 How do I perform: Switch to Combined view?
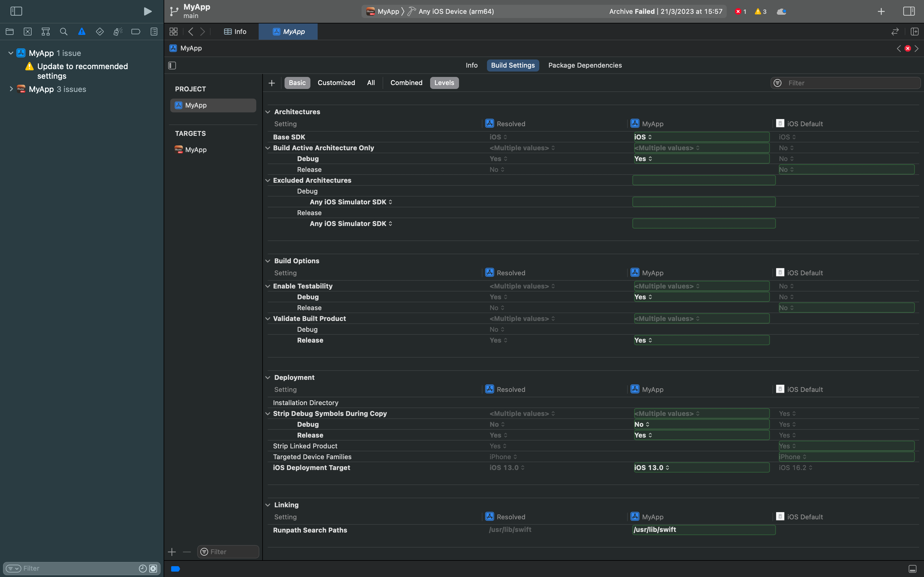pyautogui.click(x=406, y=83)
